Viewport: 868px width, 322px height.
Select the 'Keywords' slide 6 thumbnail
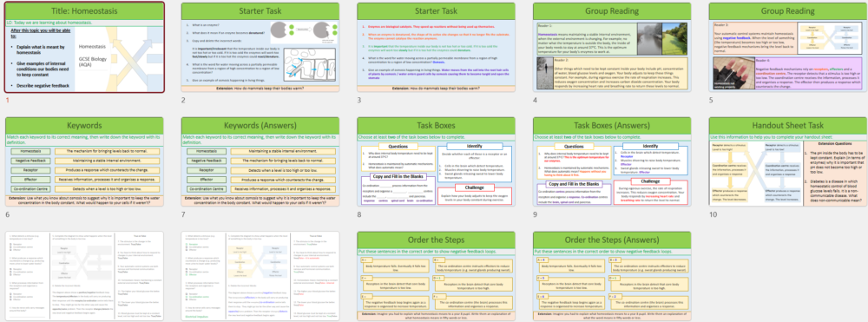click(x=85, y=161)
